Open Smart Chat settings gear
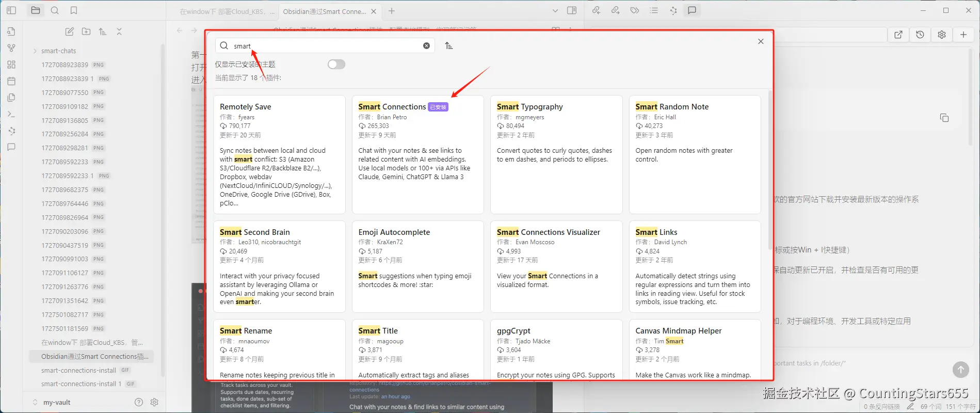Screen dimensions: 980x413 pyautogui.click(x=942, y=35)
